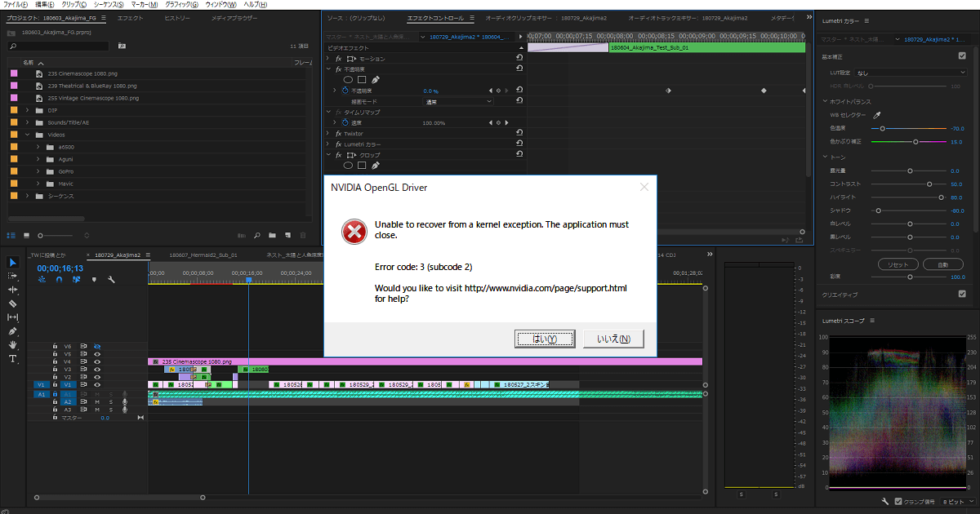The height and width of the screenshot is (514, 980).
Task: Expand the GoPro bin
Action: point(38,171)
